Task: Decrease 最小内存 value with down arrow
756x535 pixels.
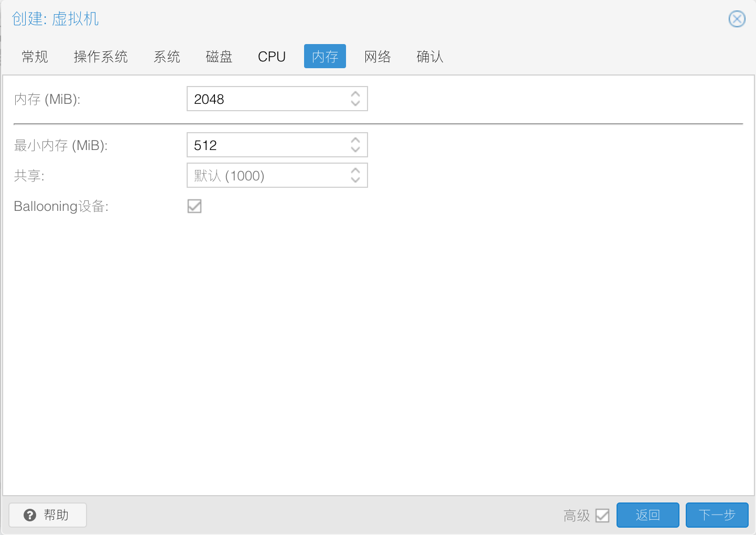Action: 355,149
